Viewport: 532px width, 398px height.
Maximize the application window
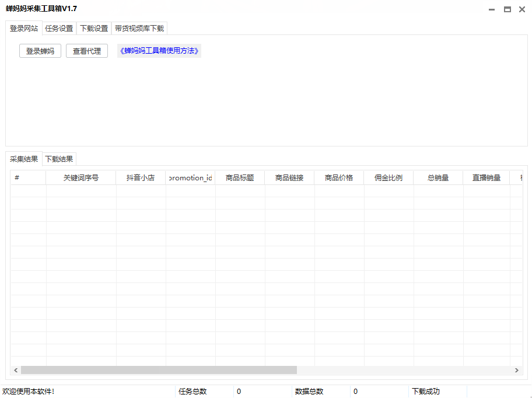[x=507, y=9]
